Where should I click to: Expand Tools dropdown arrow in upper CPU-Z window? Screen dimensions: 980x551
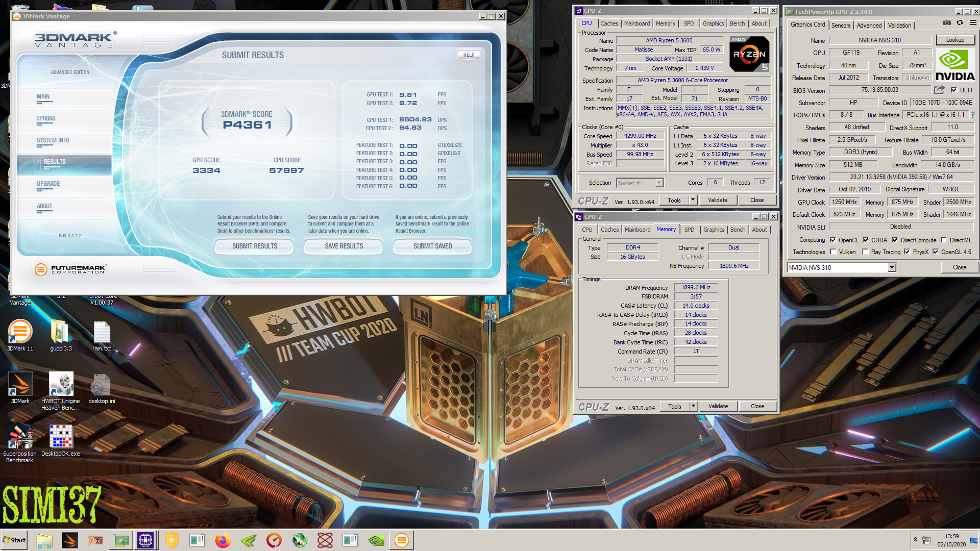point(693,200)
